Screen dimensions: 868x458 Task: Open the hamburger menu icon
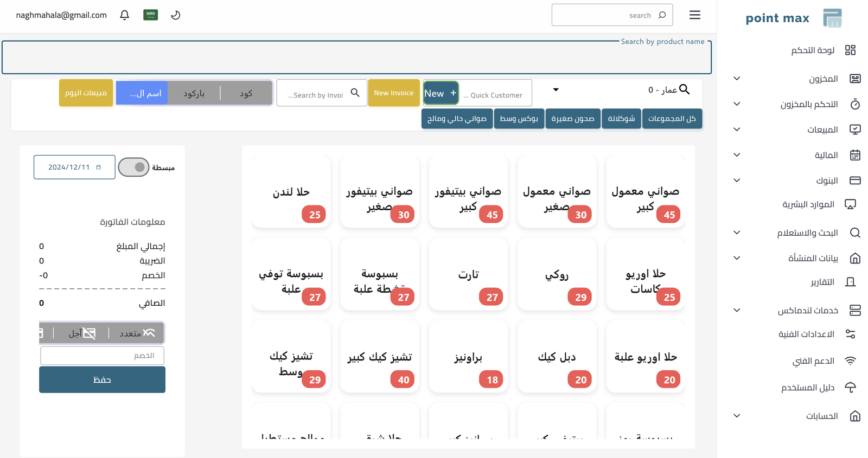pyautogui.click(x=694, y=15)
